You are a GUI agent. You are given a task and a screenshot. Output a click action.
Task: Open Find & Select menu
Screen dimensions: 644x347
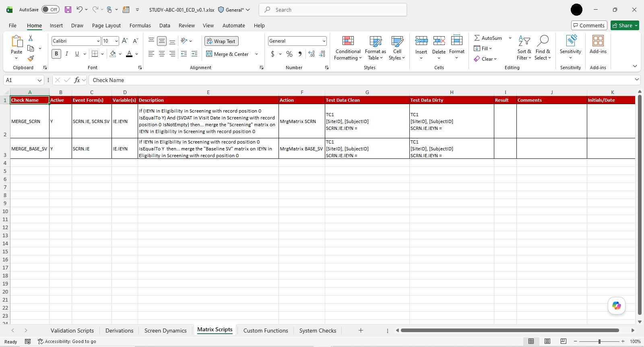[x=543, y=48]
